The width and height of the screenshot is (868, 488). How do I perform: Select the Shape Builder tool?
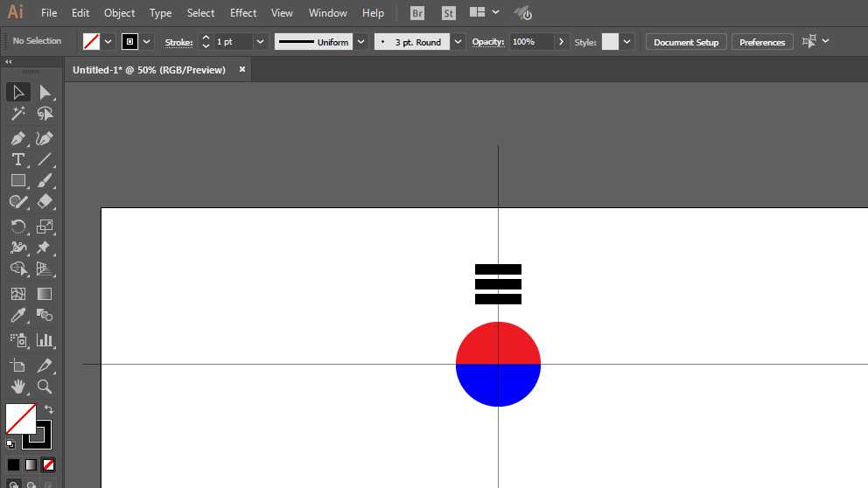(18, 268)
